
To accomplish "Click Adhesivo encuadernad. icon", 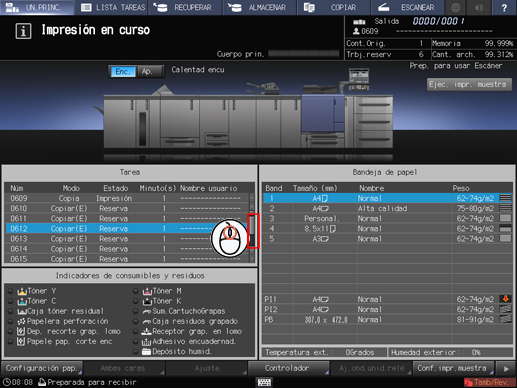I will click(147, 342).
